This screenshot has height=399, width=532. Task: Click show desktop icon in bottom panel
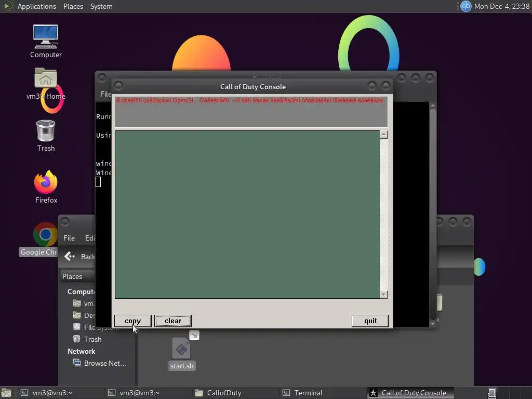click(x=6, y=393)
